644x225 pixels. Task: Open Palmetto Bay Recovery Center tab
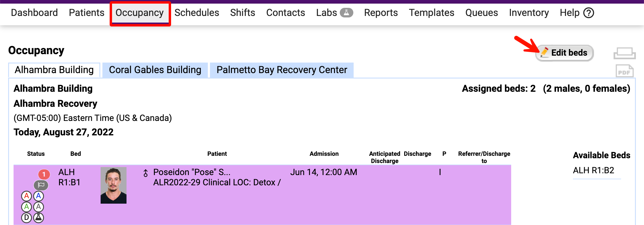[x=282, y=70]
